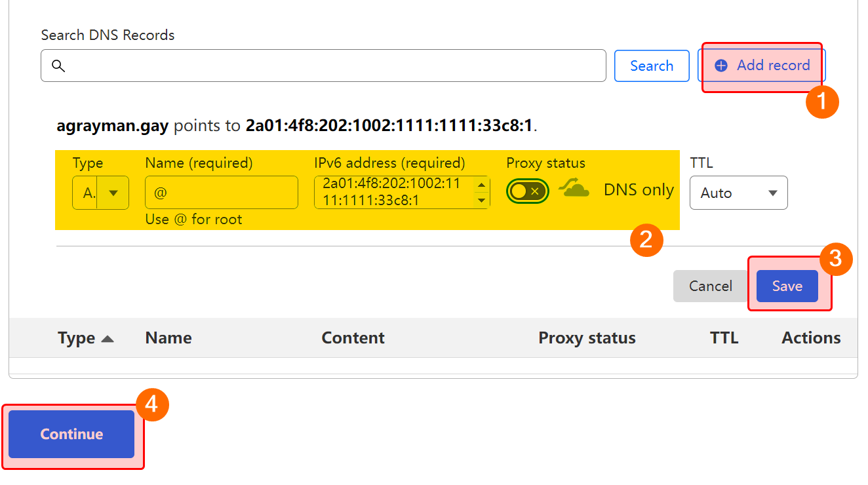Click the DNS only cloud icon
Image resolution: width=868 pixels, height=485 pixels.
tap(574, 189)
